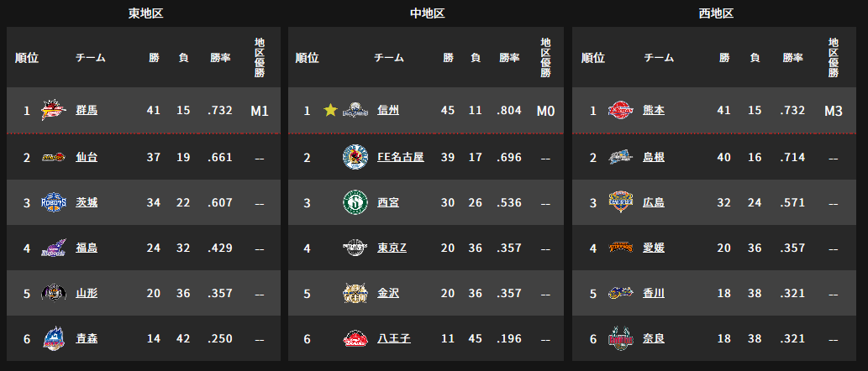Open the 金沢 team link
The image size is (868, 371).
388,293
